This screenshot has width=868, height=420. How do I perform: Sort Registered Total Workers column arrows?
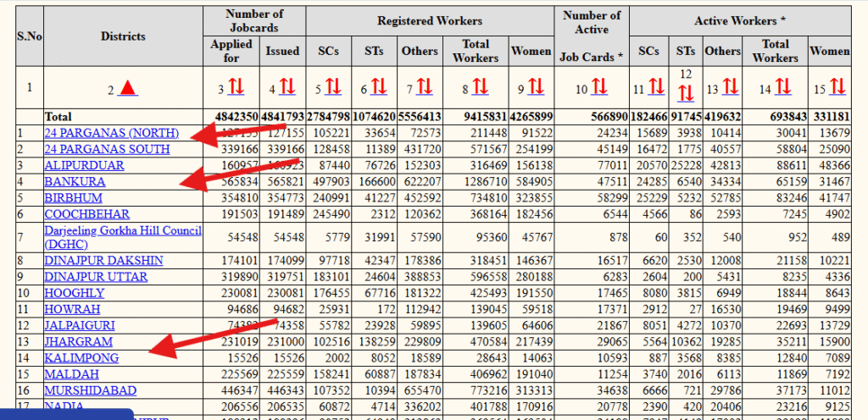481,87
